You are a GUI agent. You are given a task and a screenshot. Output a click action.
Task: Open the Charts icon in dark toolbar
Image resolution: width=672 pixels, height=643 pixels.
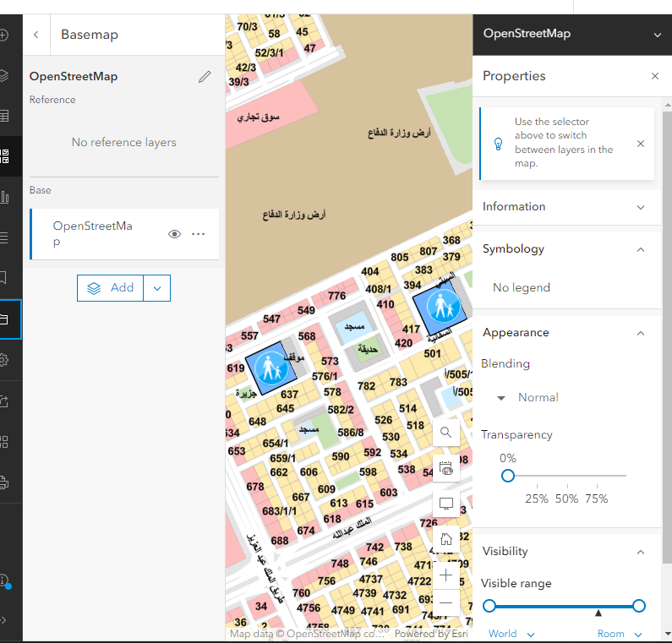4,197
